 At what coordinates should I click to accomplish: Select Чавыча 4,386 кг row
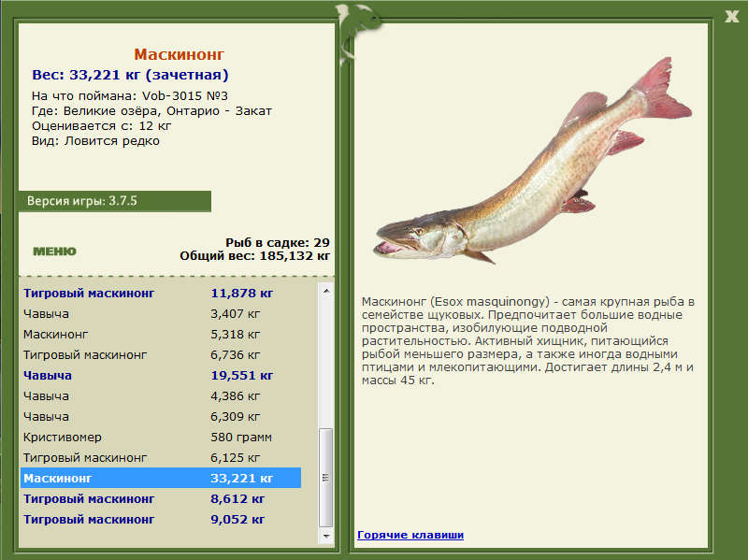(161, 395)
